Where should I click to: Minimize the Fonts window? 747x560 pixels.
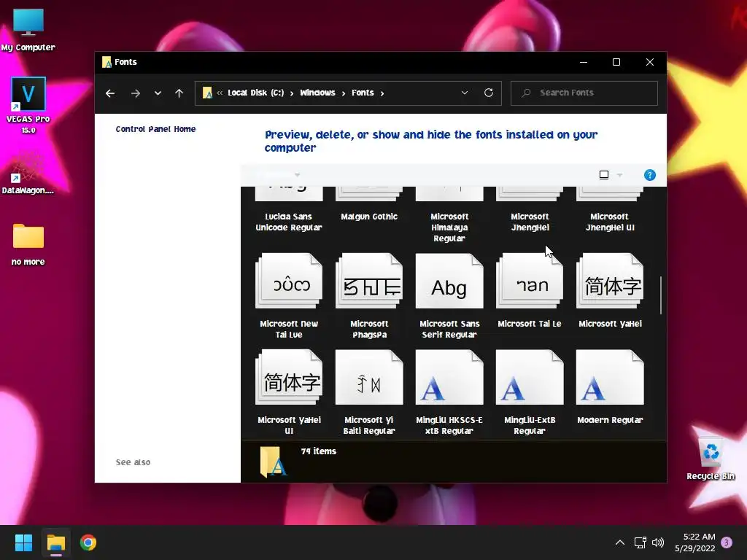click(584, 63)
